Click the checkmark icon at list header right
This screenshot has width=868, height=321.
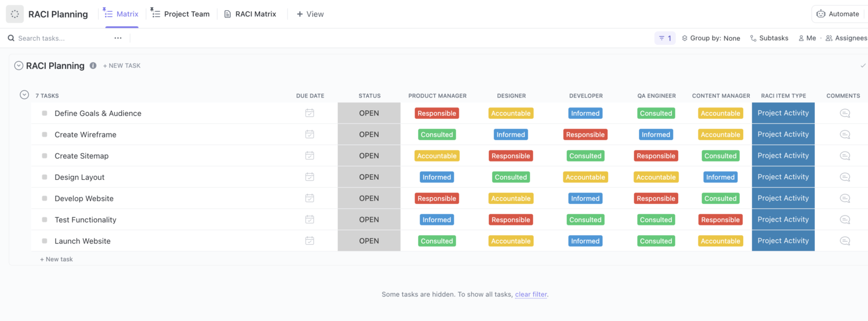862,66
